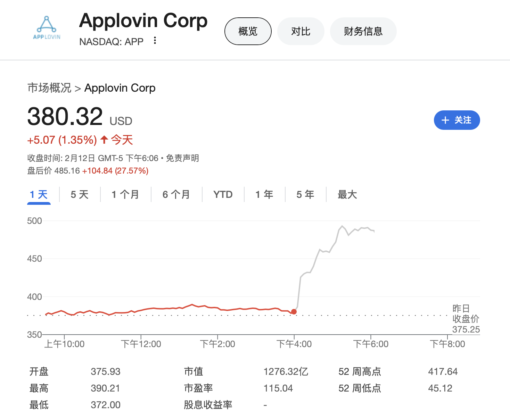
Task: Switch chart to 1 年 range
Action: pos(264,194)
